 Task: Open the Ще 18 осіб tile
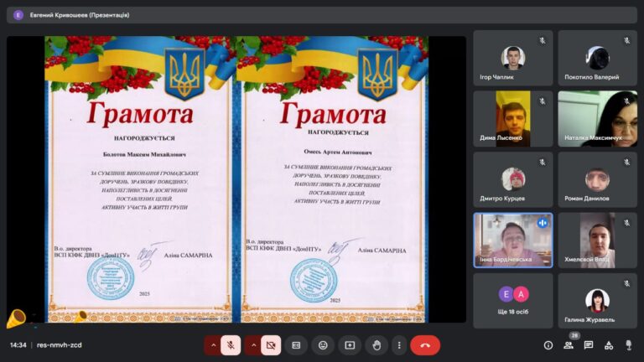click(x=513, y=301)
